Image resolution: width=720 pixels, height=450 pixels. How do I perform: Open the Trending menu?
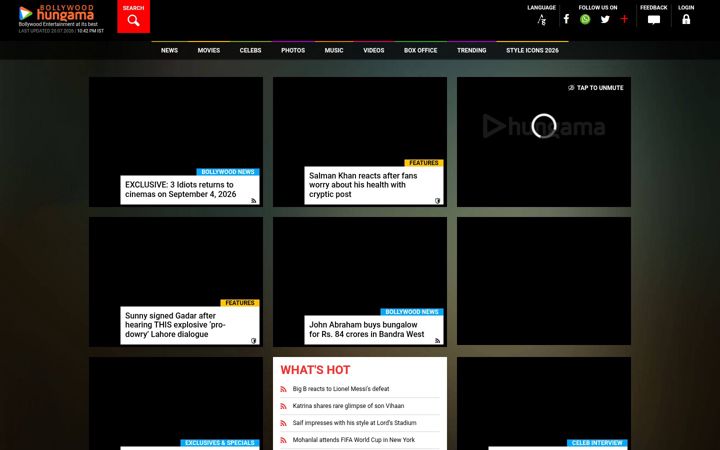[x=472, y=51]
